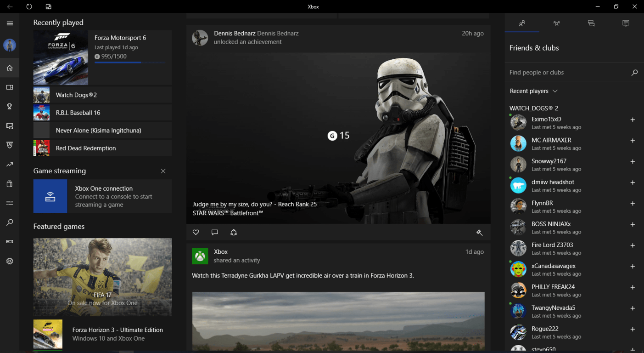This screenshot has height=353, width=644.
Task: Add Rogue222 as a friend
Action: pos(633,330)
